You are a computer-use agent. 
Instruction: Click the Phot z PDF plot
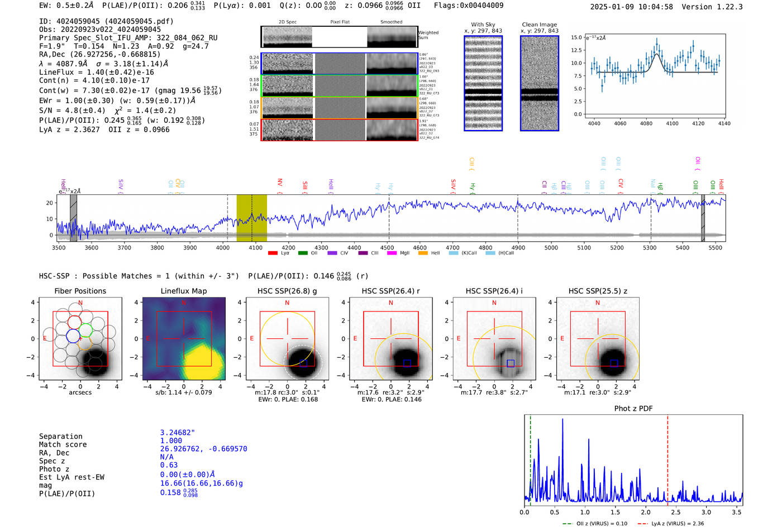(x=633, y=460)
